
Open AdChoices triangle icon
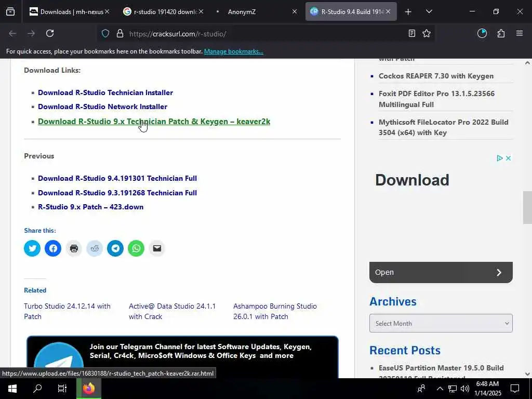pos(499,158)
